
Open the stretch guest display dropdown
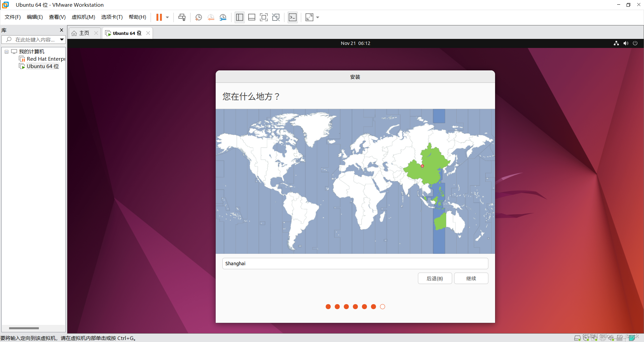(317, 17)
